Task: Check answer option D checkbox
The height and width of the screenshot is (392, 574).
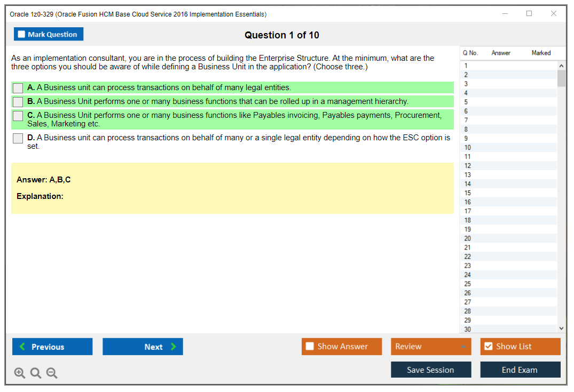Action: pos(18,138)
